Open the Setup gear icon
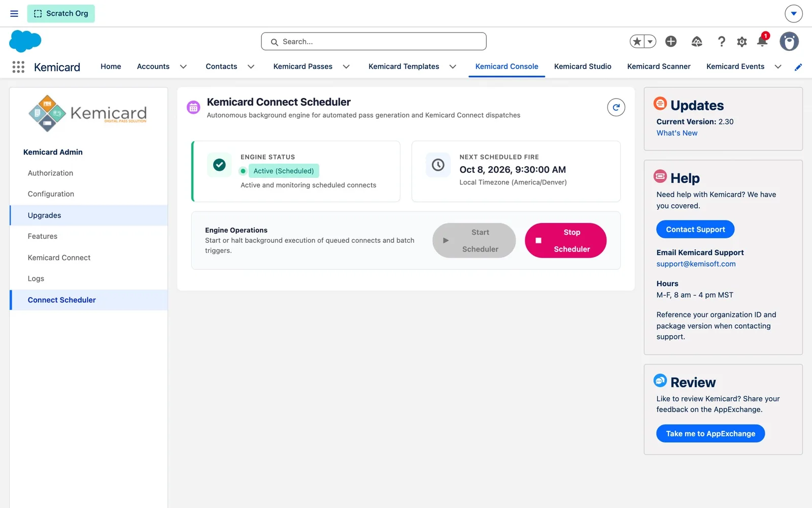 pyautogui.click(x=742, y=42)
